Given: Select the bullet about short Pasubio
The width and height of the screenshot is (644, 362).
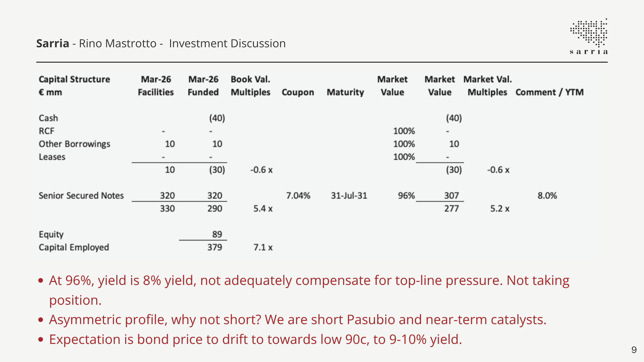Looking at the screenshot, I should tap(298, 320).
